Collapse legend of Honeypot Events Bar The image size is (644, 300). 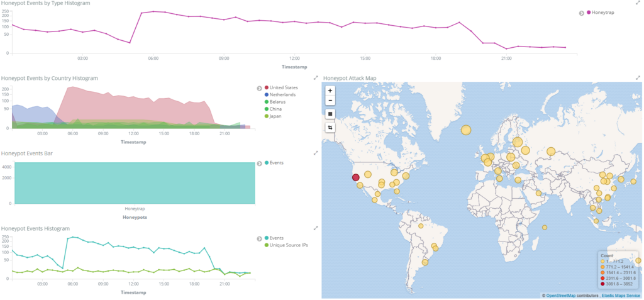(259, 163)
